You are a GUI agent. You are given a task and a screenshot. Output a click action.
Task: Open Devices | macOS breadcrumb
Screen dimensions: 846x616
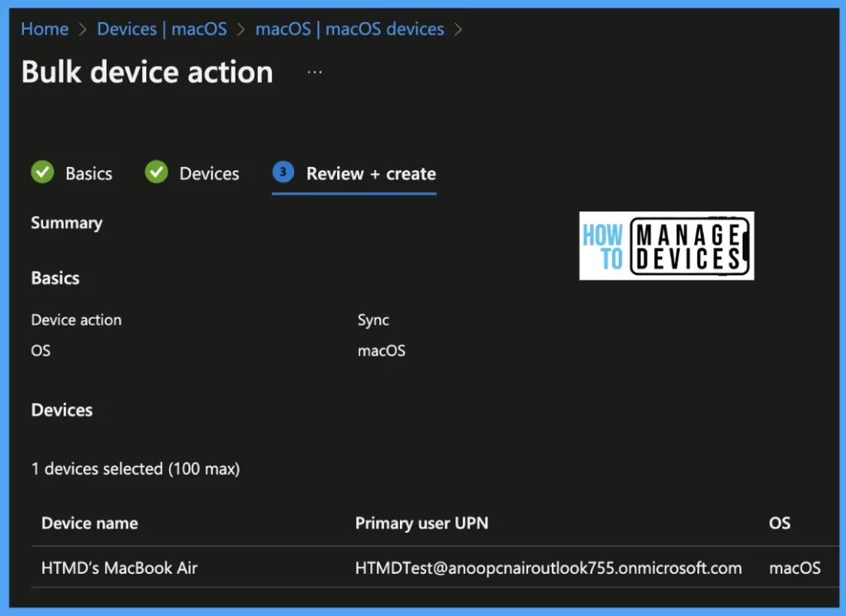tap(162, 29)
